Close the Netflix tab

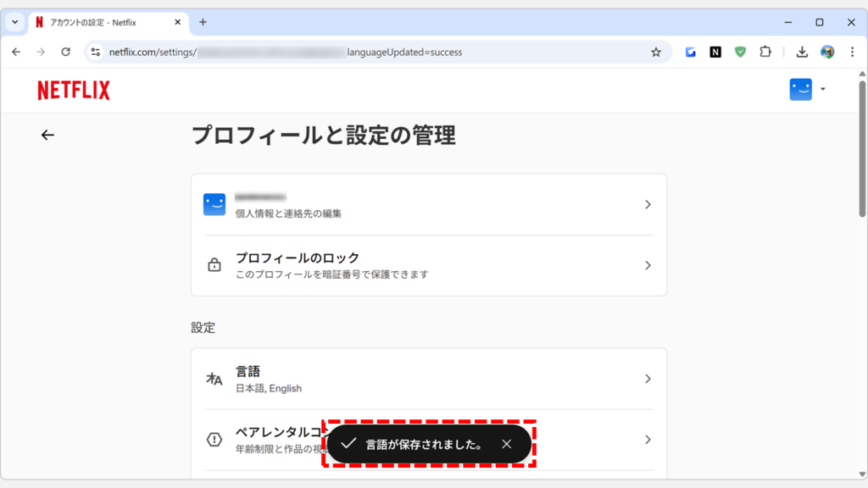click(178, 22)
